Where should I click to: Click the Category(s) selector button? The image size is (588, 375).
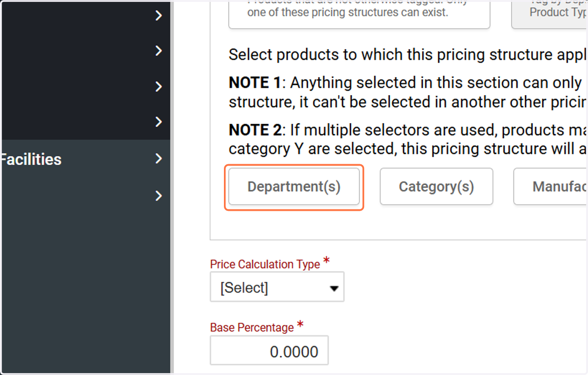click(x=436, y=187)
